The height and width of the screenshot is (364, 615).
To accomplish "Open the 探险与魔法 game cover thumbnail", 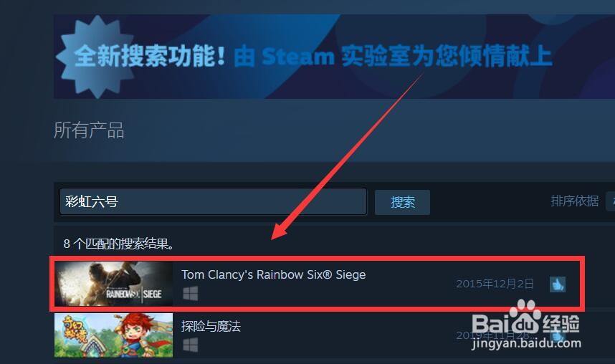I will [114, 335].
